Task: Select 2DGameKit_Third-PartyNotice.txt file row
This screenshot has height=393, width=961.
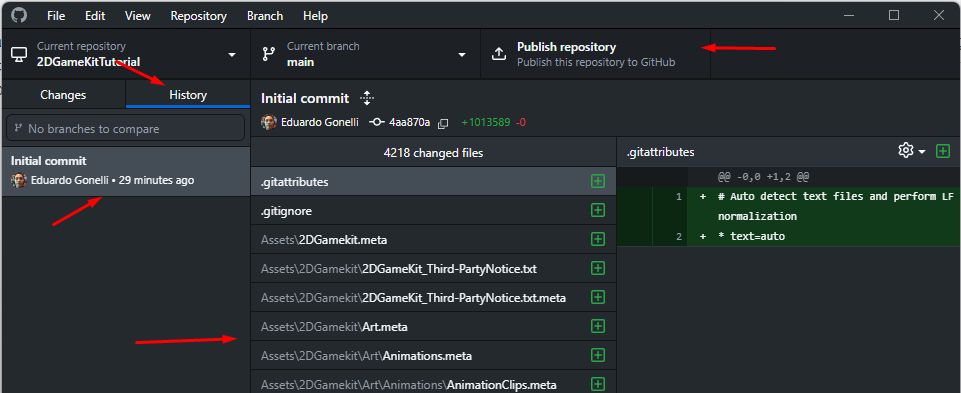Action: [433, 269]
